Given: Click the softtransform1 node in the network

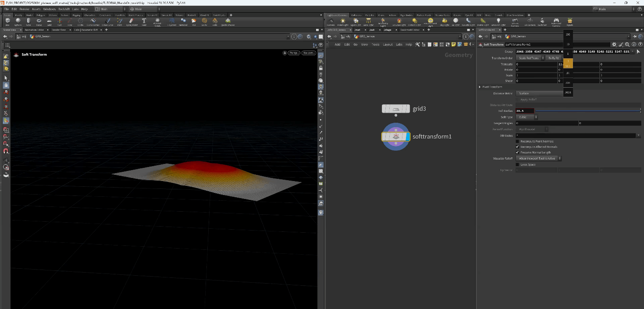Looking at the screenshot, I should point(396,137).
